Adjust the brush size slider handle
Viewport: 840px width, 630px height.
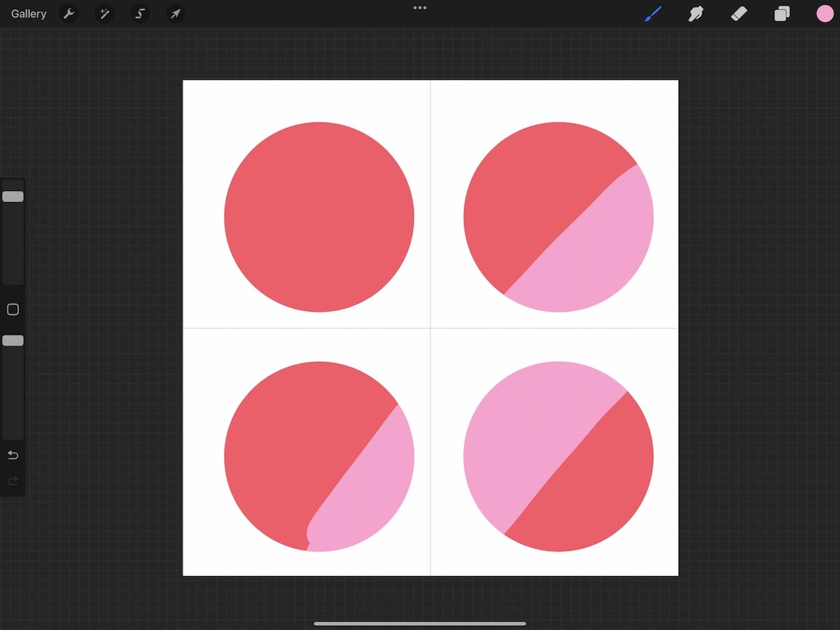pos(13,197)
